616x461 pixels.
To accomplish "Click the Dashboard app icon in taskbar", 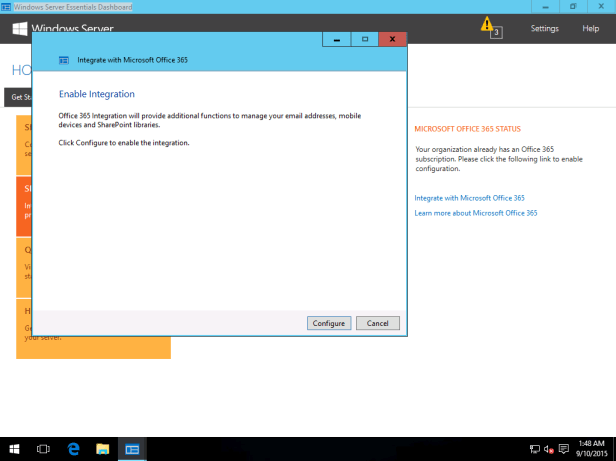I will pos(132,449).
